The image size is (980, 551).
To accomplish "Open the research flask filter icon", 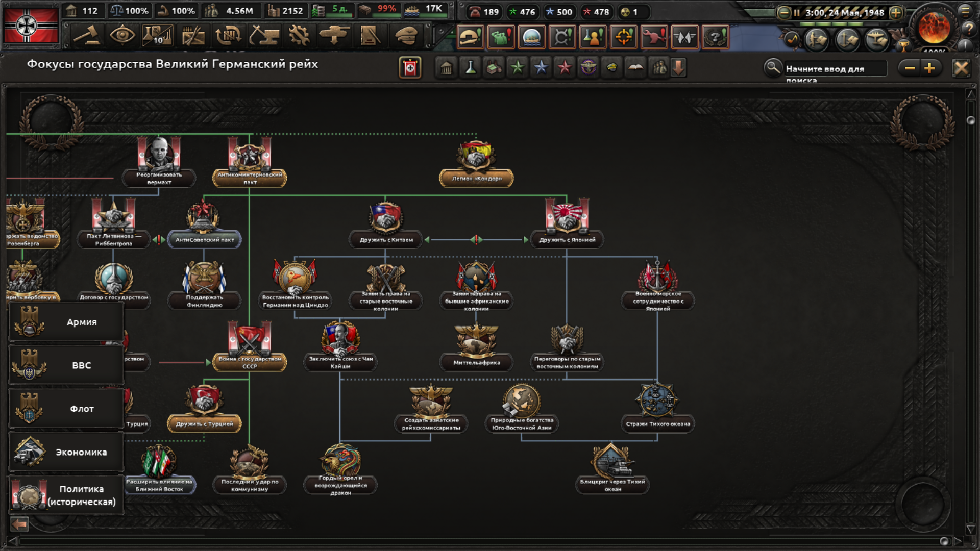I will (470, 68).
